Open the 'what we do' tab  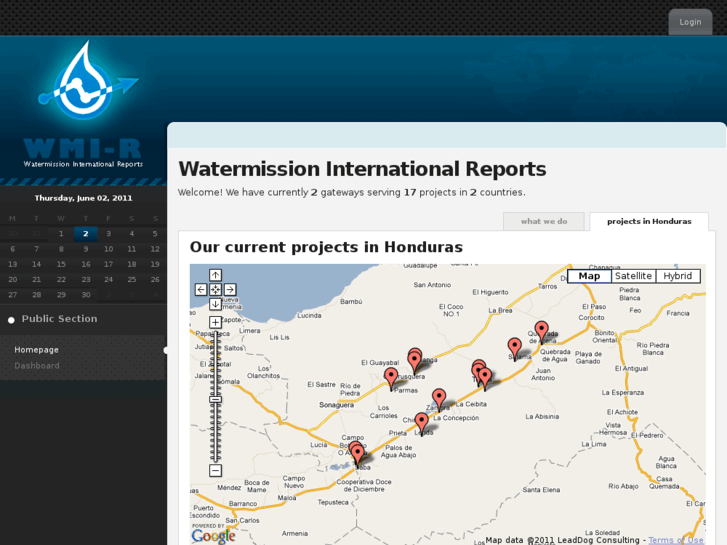(x=544, y=221)
